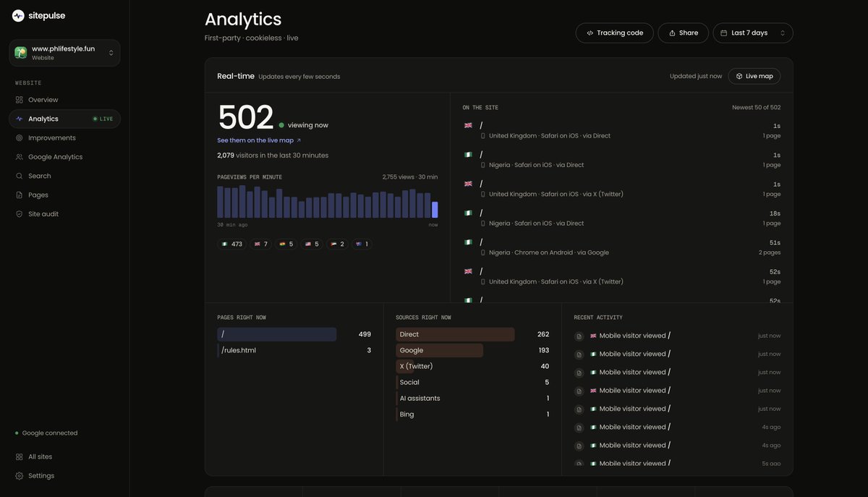Click the Google source bar
The width and height of the screenshot is (868, 497).
[439, 350]
